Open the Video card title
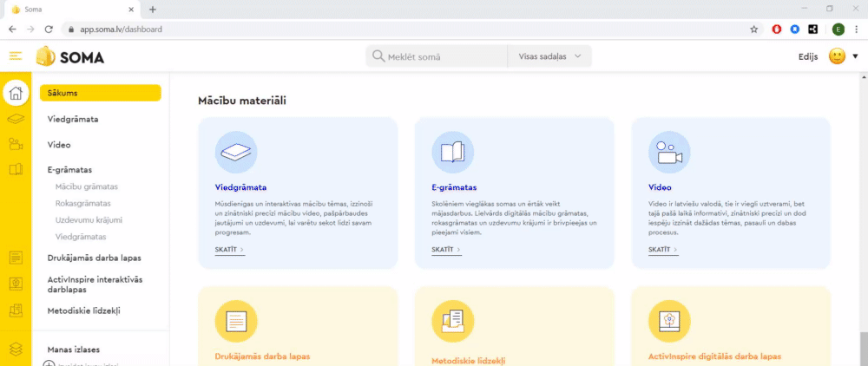 [x=660, y=187]
